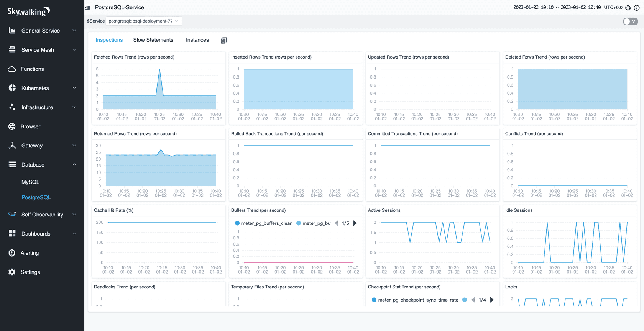The image size is (644, 331).
Task: Open Settings via the gear icon
Action: tap(12, 272)
